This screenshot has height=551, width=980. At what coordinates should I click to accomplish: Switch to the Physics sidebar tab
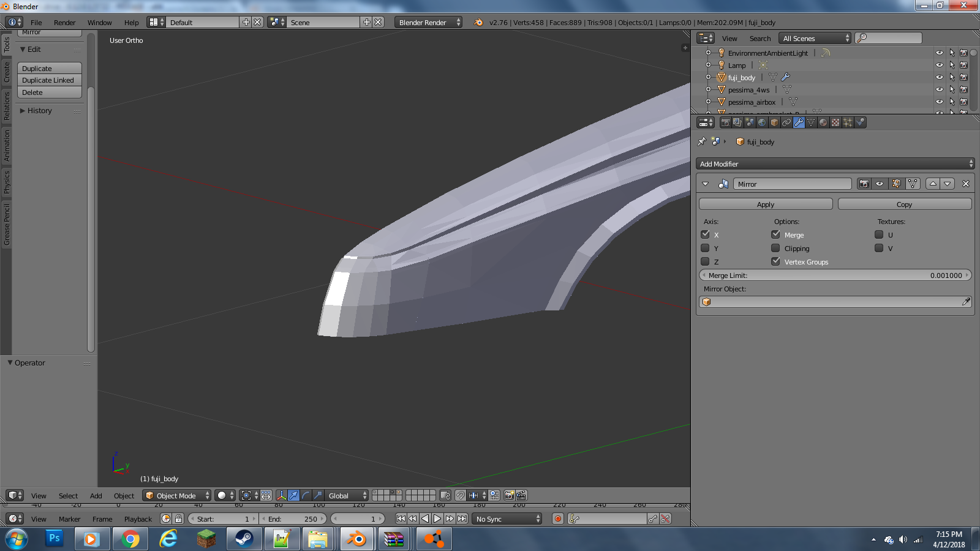7,182
